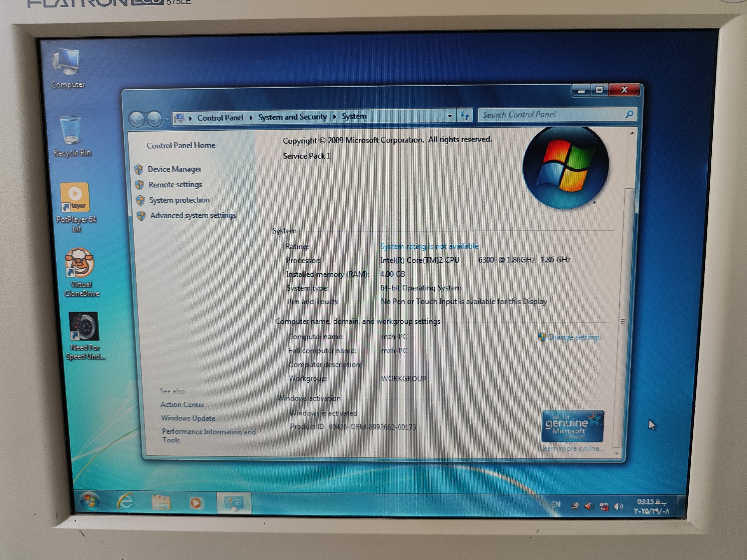The image size is (747, 560).
Task: Refresh the System page
Action: pos(465,116)
